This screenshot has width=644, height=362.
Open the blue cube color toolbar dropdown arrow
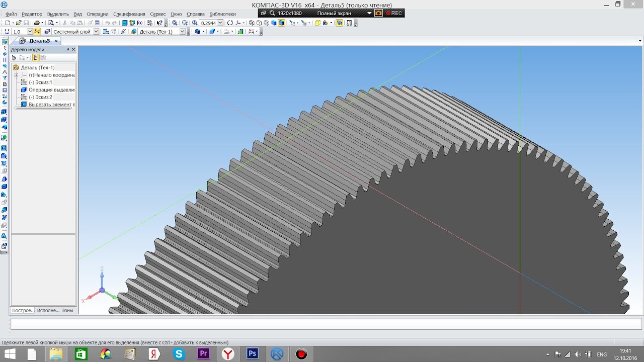(203, 31)
